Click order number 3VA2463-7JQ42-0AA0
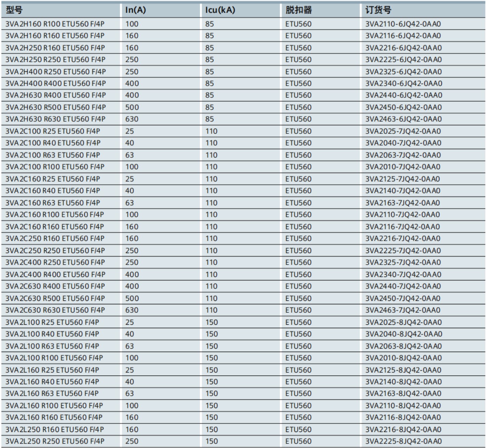 point(403,310)
